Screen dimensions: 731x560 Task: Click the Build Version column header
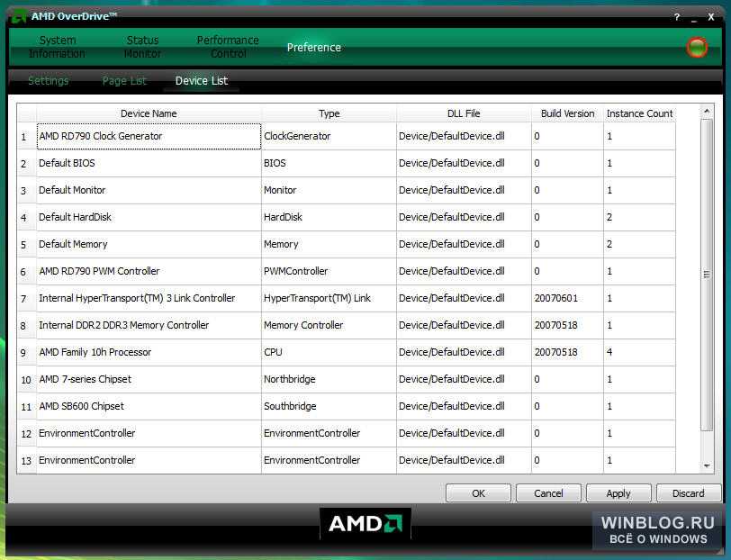567,113
